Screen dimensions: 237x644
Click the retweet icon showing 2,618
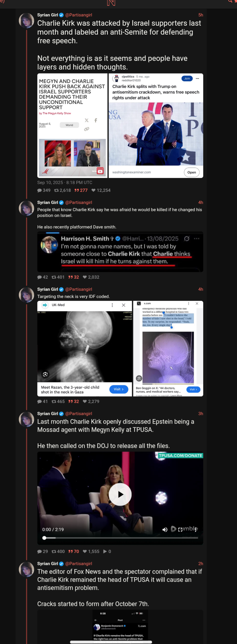[x=56, y=190]
